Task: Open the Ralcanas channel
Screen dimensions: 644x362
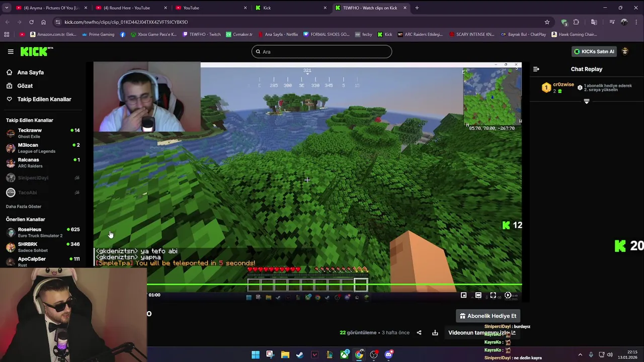Action: tap(43, 162)
